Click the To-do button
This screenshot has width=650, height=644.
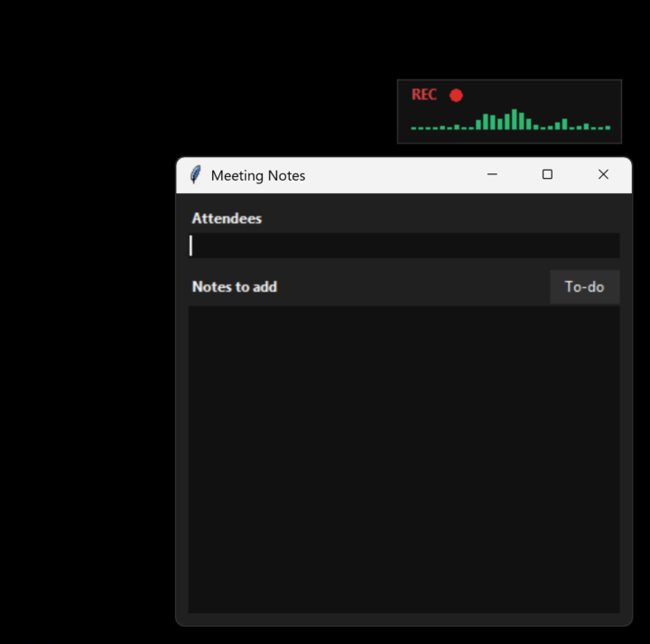pos(584,287)
